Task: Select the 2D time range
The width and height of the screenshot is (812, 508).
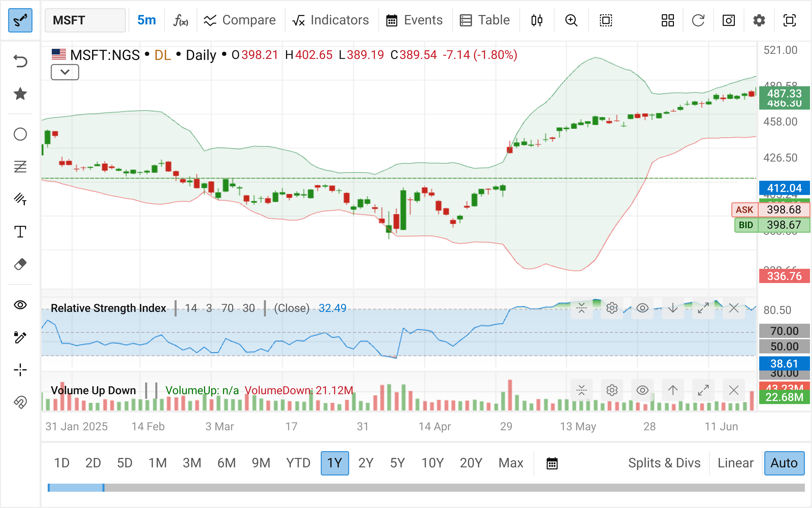Action: (x=93, y=463)
